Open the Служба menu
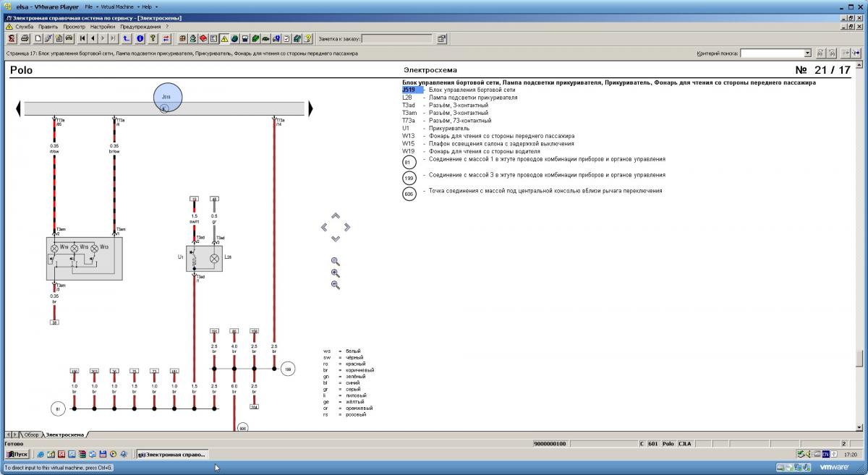Screen dimensions: 868x475 [25, 26]
